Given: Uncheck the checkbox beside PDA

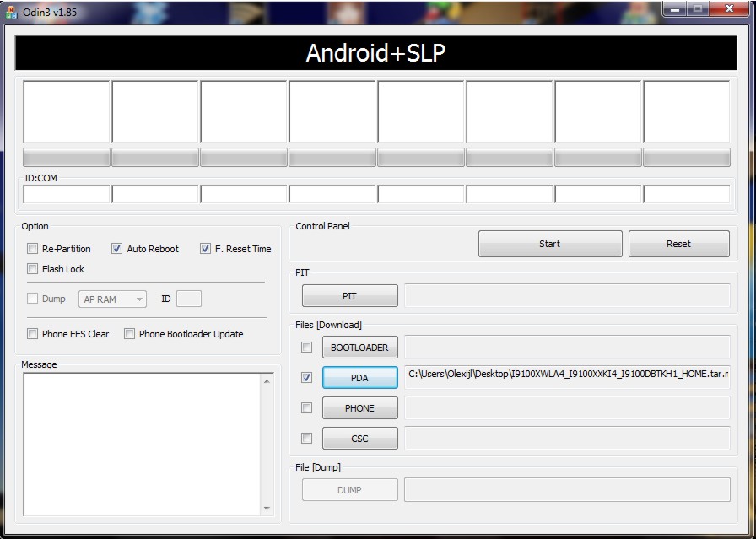Looking at the screenshot, I should click(x=306, y=378).
